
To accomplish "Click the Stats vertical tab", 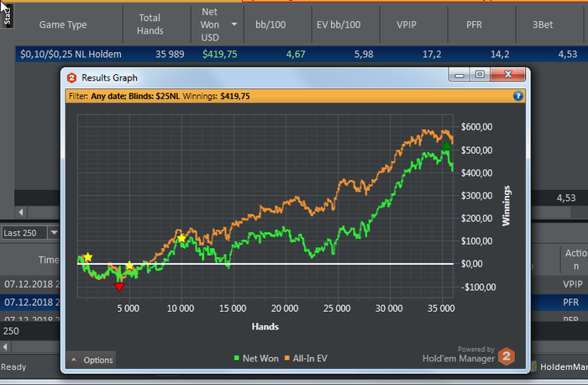I will tap(7, 15).
